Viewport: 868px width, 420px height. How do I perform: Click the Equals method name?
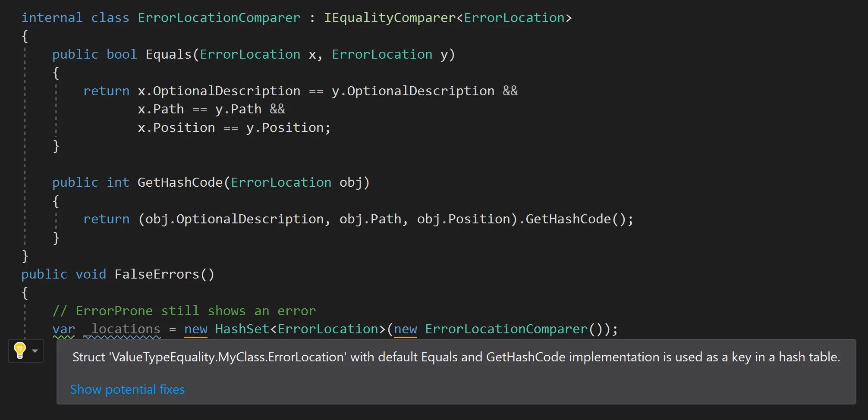coord(168,54)
